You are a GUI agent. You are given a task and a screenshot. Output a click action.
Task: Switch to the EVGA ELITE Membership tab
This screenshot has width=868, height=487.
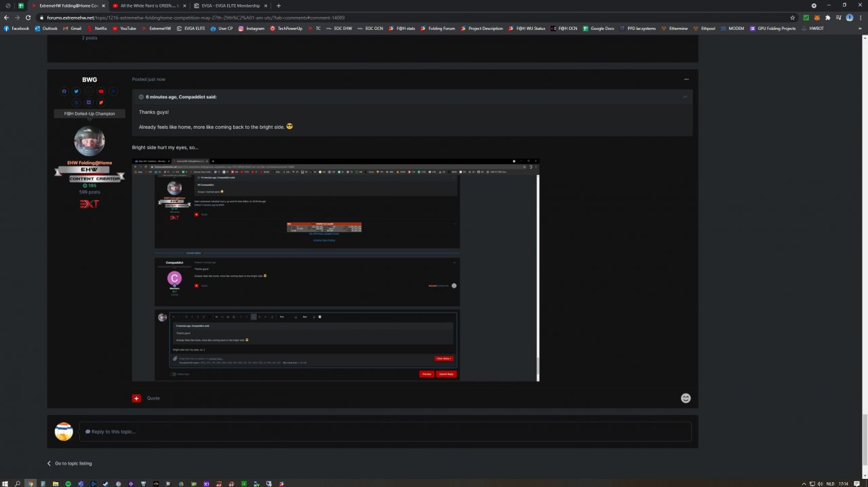coord(226,5)
